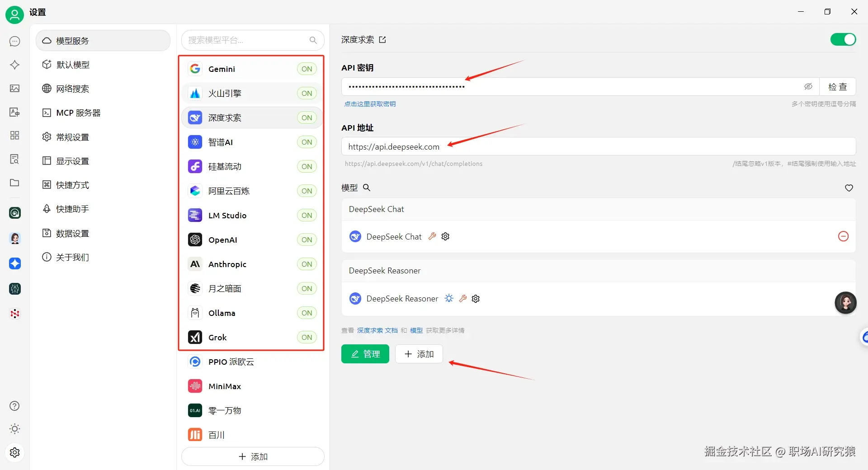Disable the 深度求索 provider master toggle
The height and width of the screenshot is (470, 868).
pos(843,39)
